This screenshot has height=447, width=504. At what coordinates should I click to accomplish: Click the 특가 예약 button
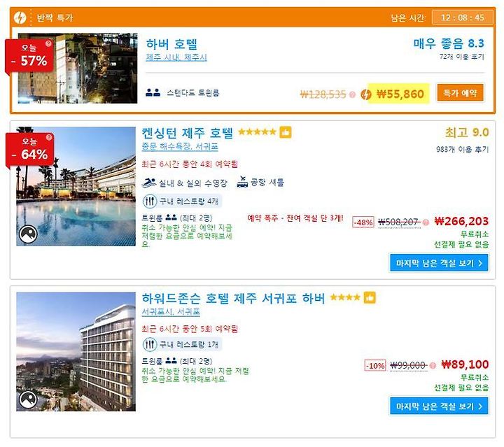click(460, 93)
